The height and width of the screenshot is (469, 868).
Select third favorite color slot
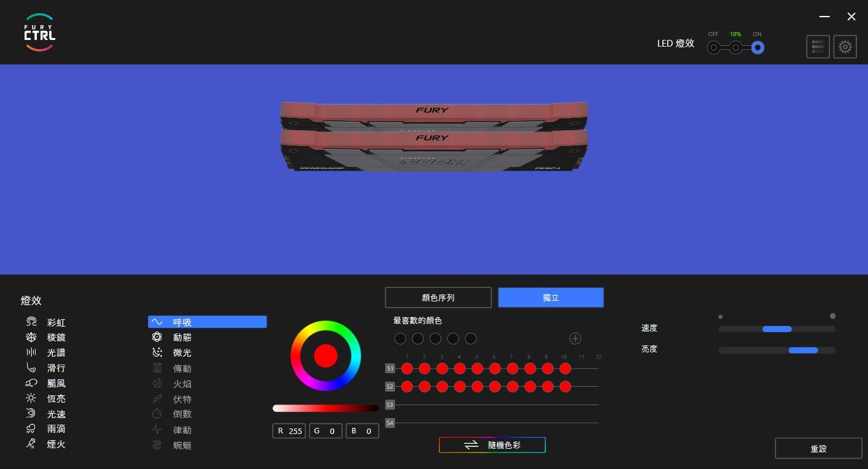pos(436,338)
